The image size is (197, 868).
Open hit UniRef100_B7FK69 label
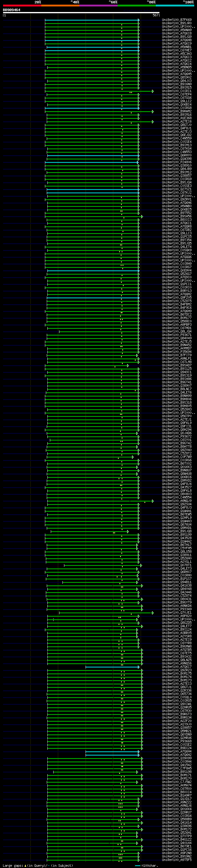pos(177,20)
